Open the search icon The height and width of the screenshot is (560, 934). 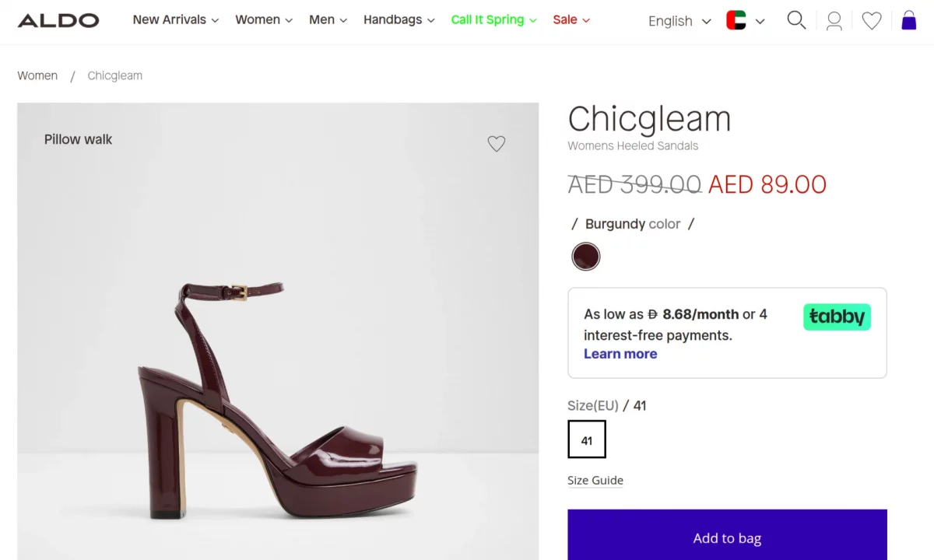coord(796,20)
